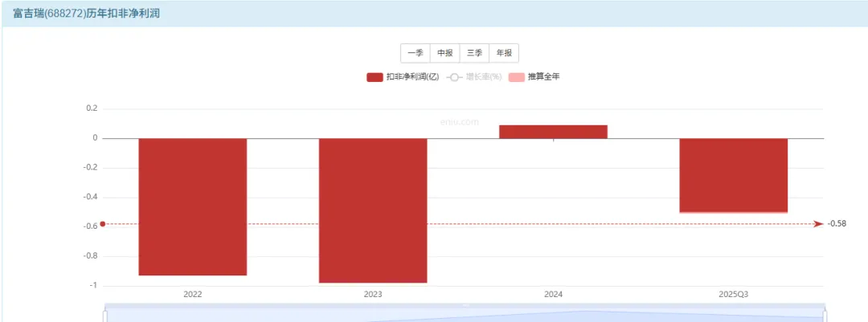Click the average line start dot
The image size is (868, 322).
click(x=102, y=223)
